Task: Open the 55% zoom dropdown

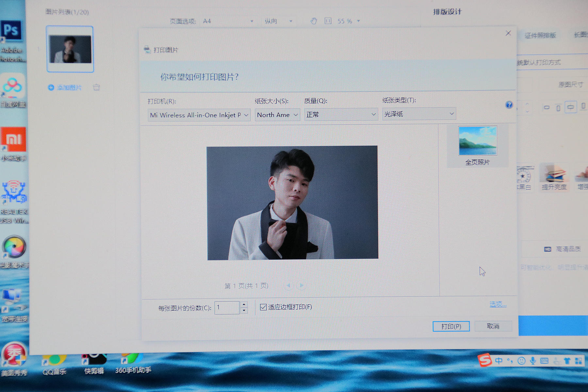Action: point(349,21)
